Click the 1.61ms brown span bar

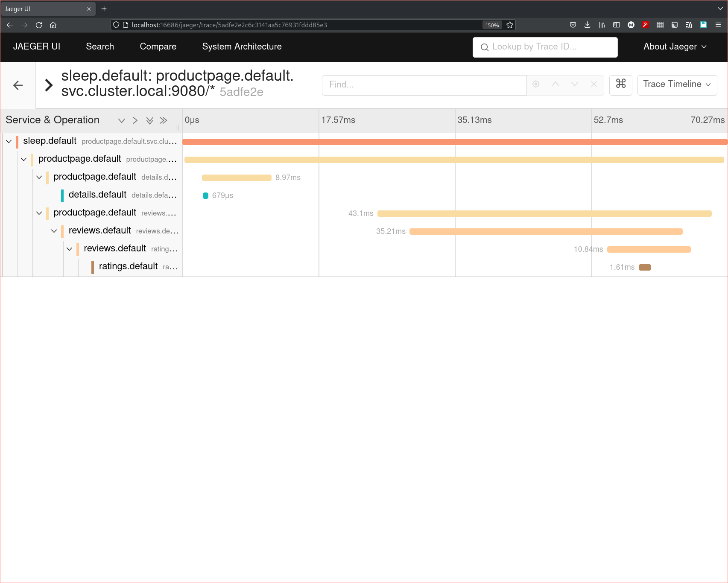(x=645, y=267)
